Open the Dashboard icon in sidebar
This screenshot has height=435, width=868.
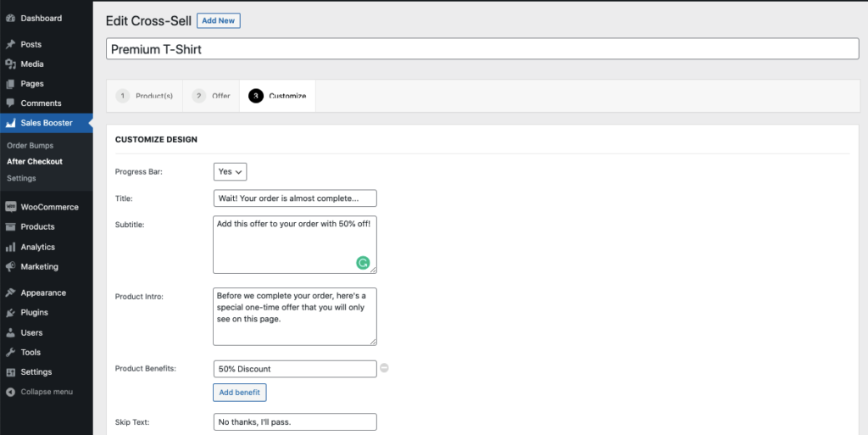[x=10, y=19]
